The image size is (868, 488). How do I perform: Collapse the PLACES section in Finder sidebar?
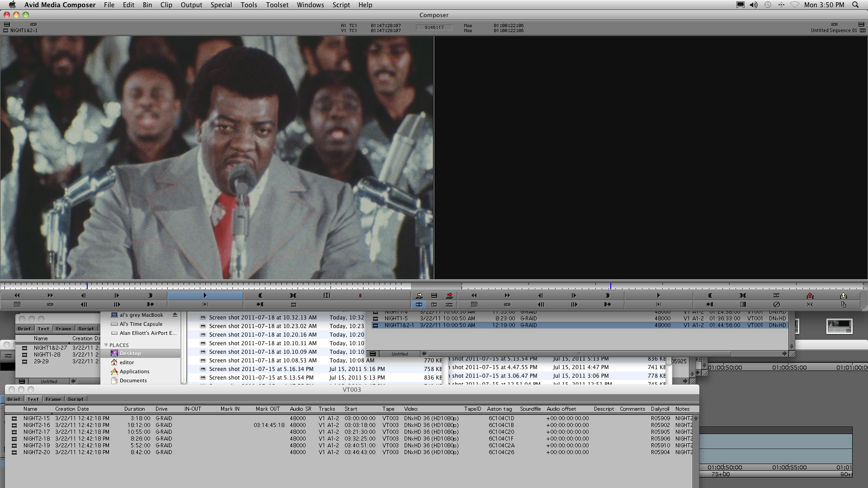[x=106, y=345]
